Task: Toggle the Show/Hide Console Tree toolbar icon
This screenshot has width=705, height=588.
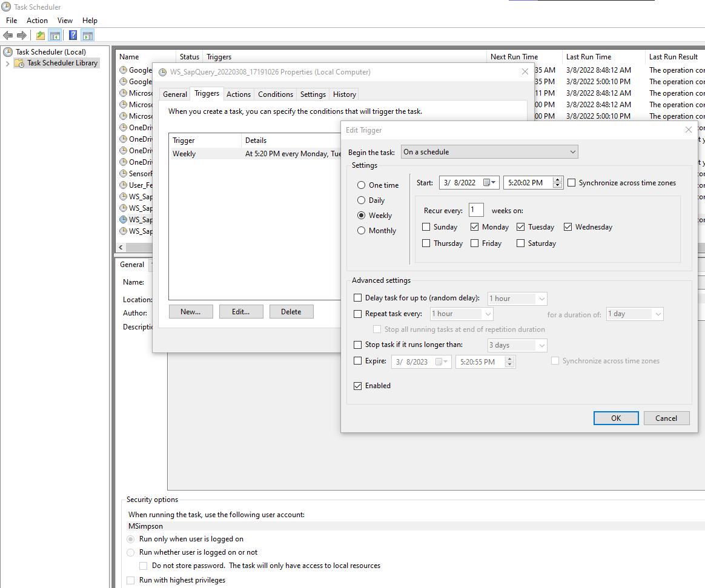Action: [x=55, y=35]
